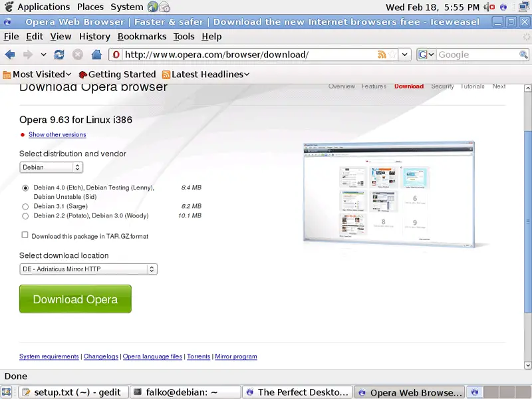Select Debian 2.2 (Potato) radio option
The width and height of the screenshot is (532, 399).
point(25,215)
